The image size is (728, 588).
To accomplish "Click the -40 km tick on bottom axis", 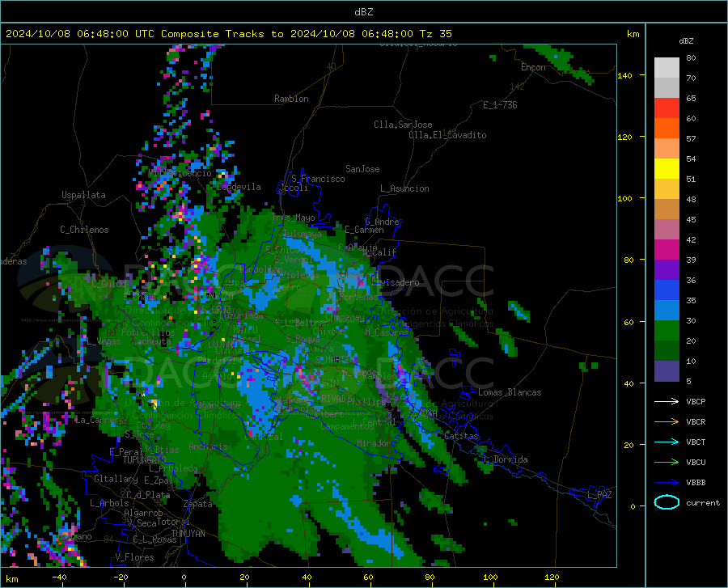I will coord(59,577).
